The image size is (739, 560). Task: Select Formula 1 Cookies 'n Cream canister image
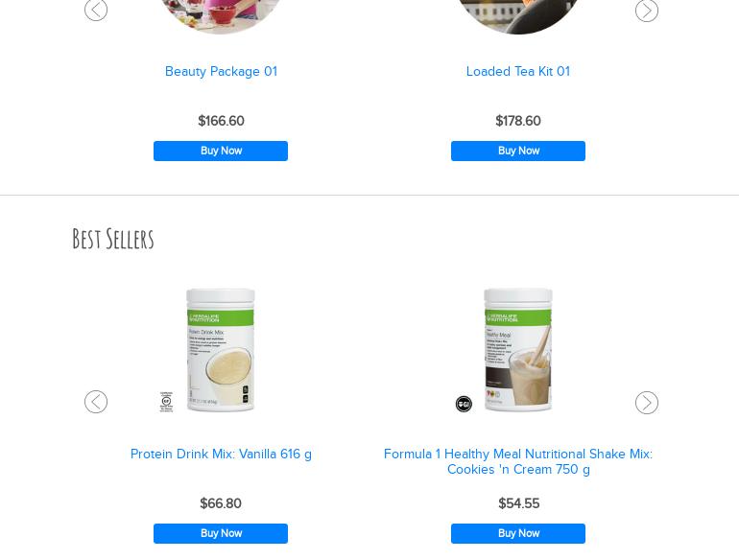518,350
